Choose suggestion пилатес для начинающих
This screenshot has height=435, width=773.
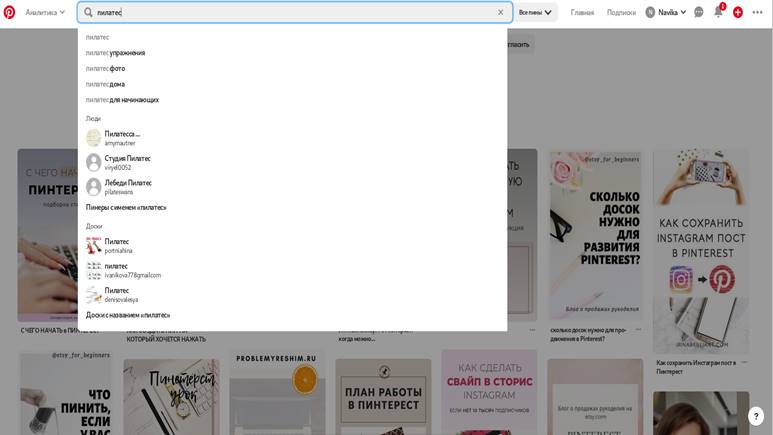point(122,100)
